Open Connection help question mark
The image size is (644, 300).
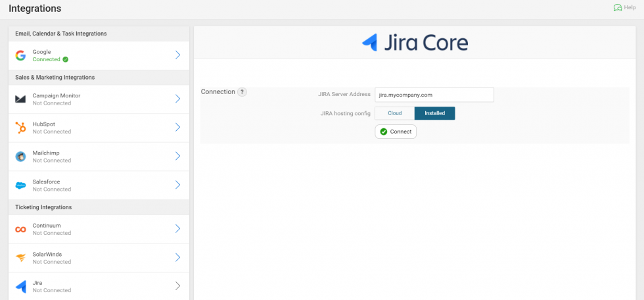coord(242,92)
